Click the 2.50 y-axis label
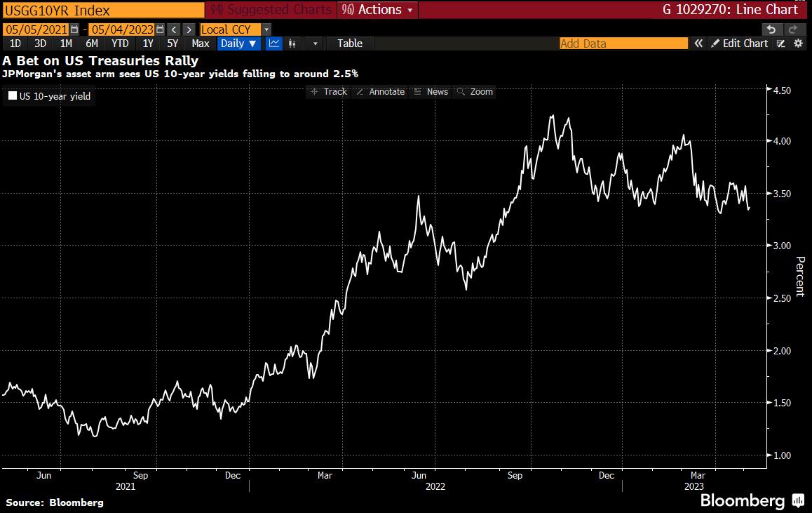 coord(782,298)
